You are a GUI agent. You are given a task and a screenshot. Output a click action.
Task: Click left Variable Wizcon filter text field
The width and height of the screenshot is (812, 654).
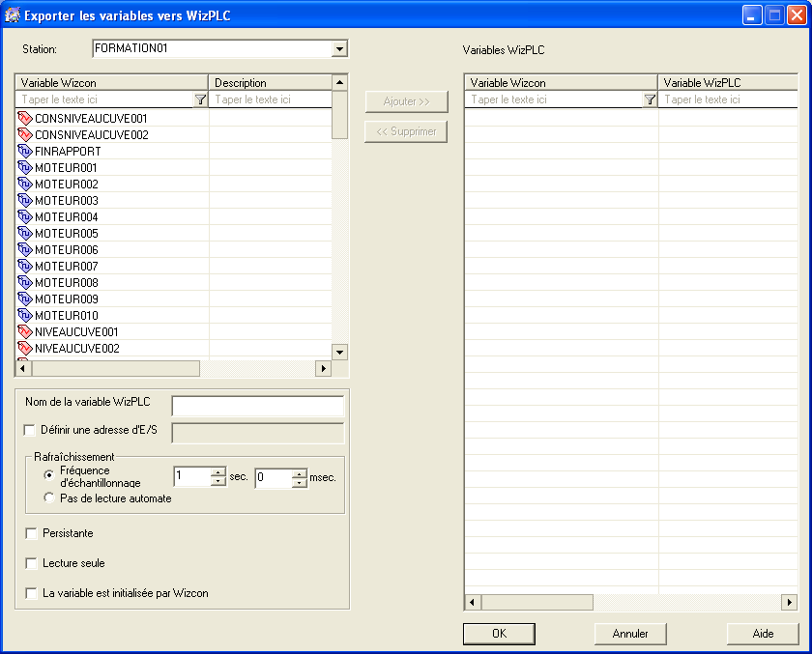tap(105, 100)
